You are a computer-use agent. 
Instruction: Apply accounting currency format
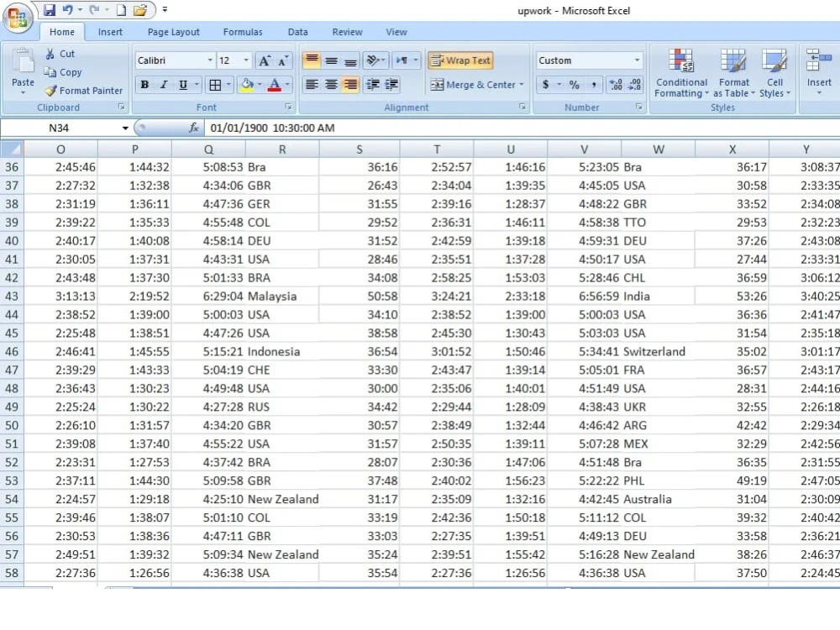(x=545, y=85)
